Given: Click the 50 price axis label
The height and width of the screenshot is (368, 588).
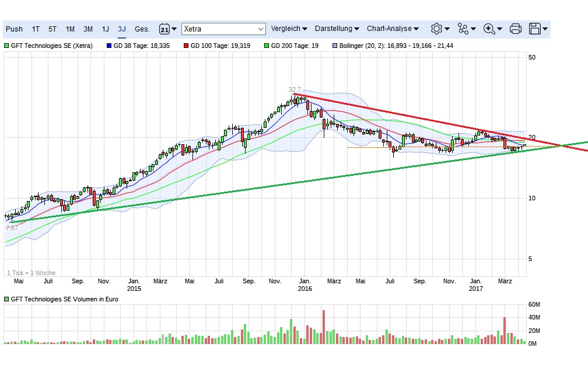Looking at the screenshot, I should (532, 57).
